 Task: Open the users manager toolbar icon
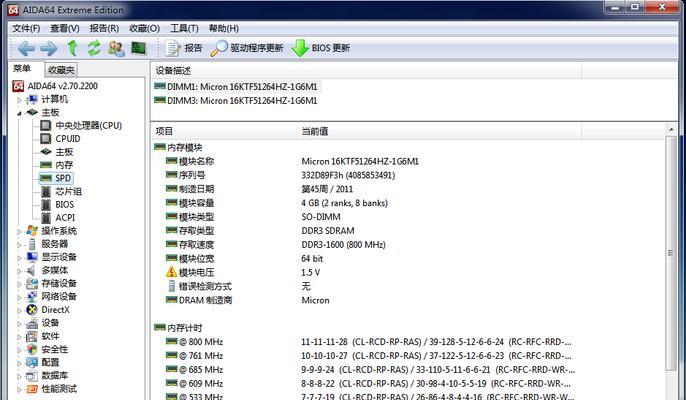click(x=116, y=48)
